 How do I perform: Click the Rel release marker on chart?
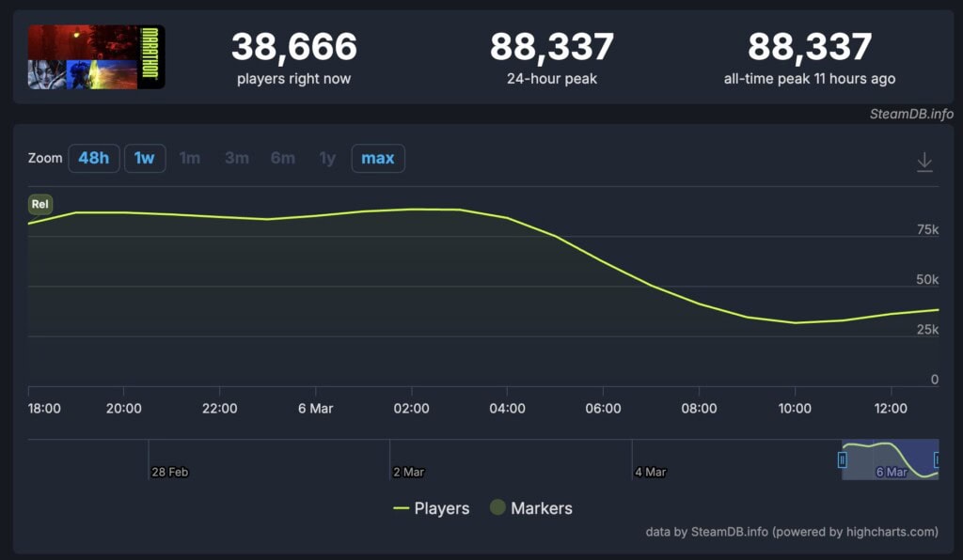tap(40, 204)
